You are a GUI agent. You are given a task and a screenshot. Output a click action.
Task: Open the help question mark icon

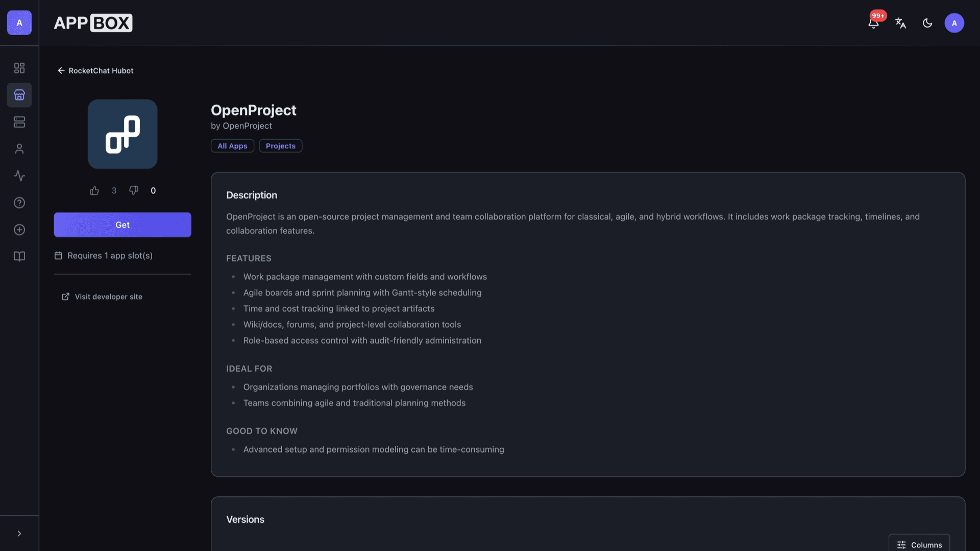click(x=19, y=203)
